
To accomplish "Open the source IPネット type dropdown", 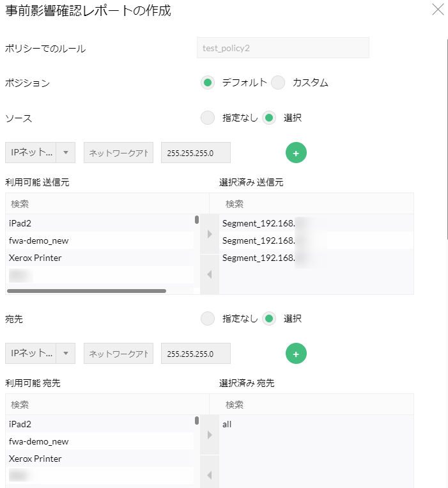I will pyautogui.click(x=40, y=153).
